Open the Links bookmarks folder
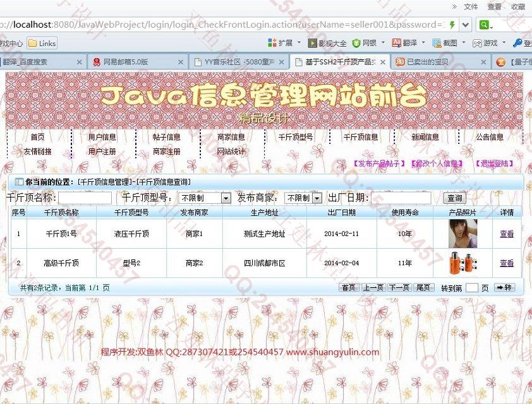Viewport: 532px width, 404px height. coord(42,44)
